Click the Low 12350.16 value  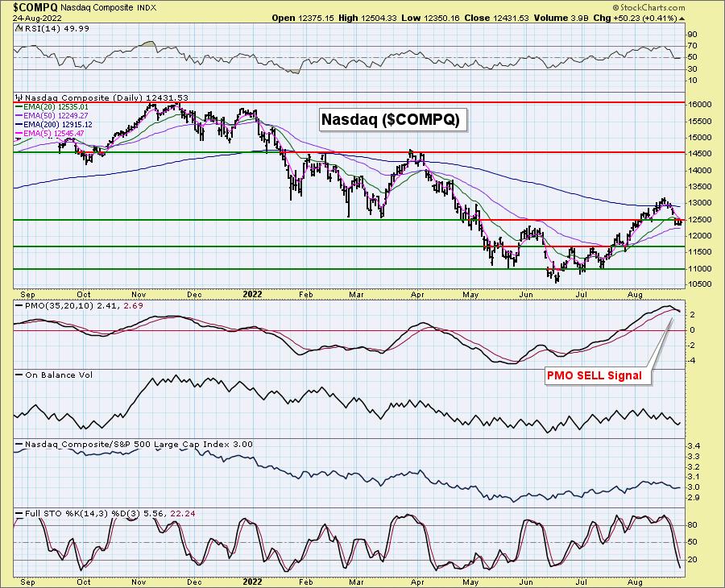click(x=430, y=18)
